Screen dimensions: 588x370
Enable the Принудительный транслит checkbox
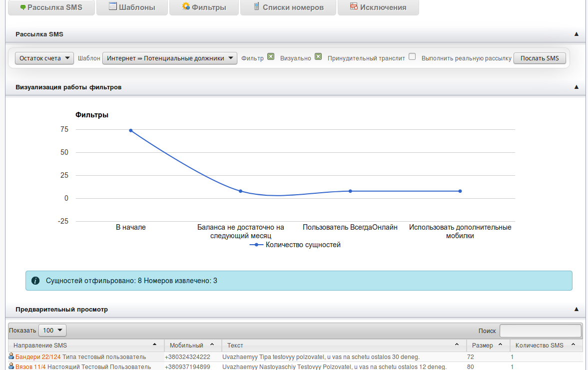[412, 57]
